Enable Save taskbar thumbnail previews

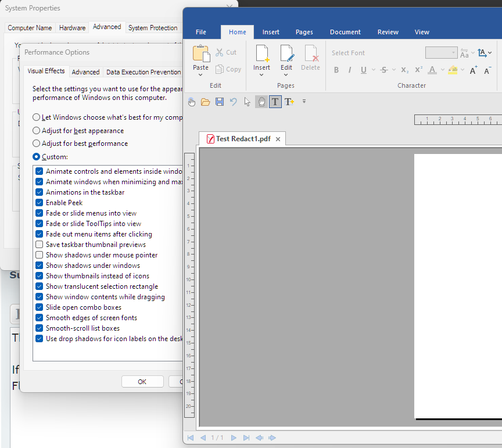pyautogui.click(x=40, y=245)
